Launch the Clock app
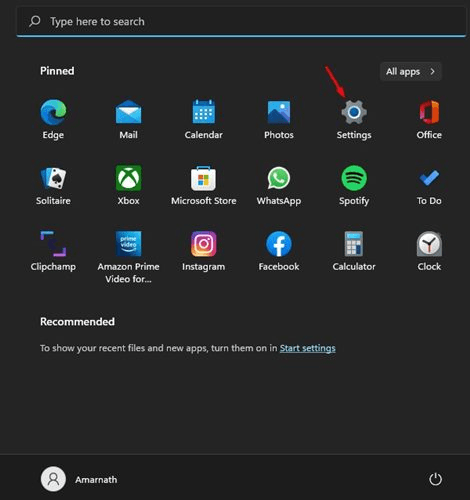This screenshot has height=500, width=470. (x=429, y=251)
